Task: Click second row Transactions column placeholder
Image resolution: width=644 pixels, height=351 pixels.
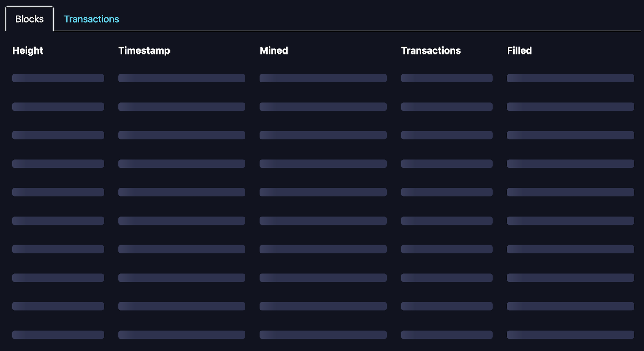Action: pyautogui.click(x=447, y=107)
